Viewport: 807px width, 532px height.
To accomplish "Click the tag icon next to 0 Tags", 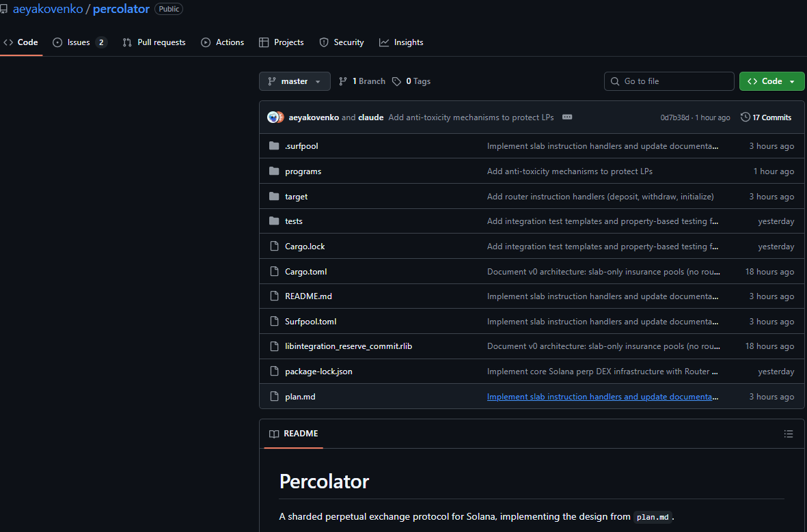I will coord(397,81).
